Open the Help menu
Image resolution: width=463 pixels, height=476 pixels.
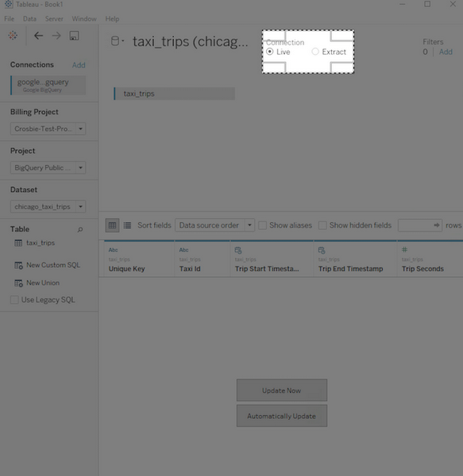point(112,19)
